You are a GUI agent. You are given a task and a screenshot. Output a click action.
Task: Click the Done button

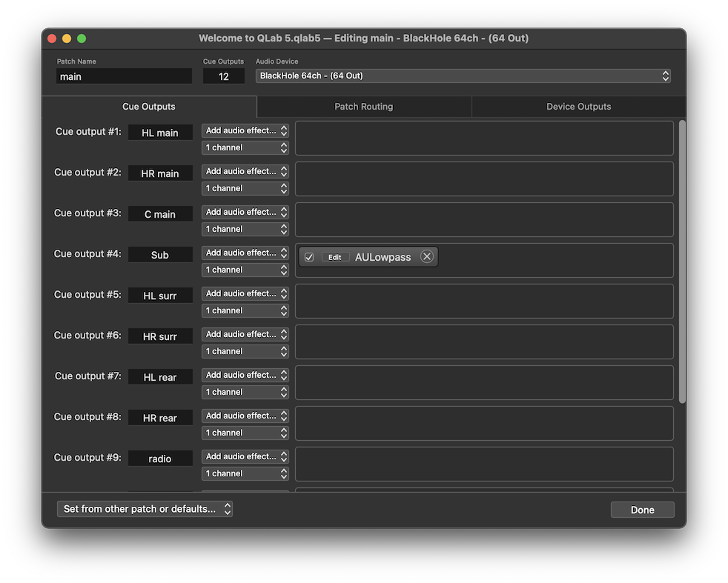pos(642,510)
